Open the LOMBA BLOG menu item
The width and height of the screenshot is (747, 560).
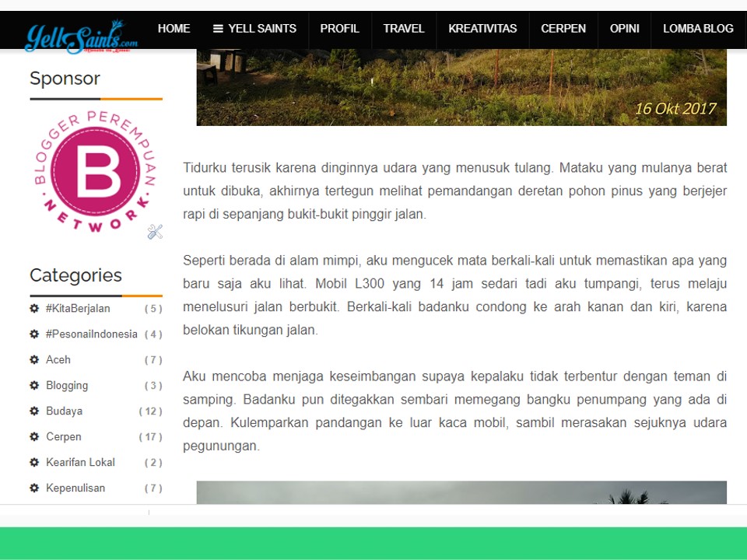[x=698, y=29]
